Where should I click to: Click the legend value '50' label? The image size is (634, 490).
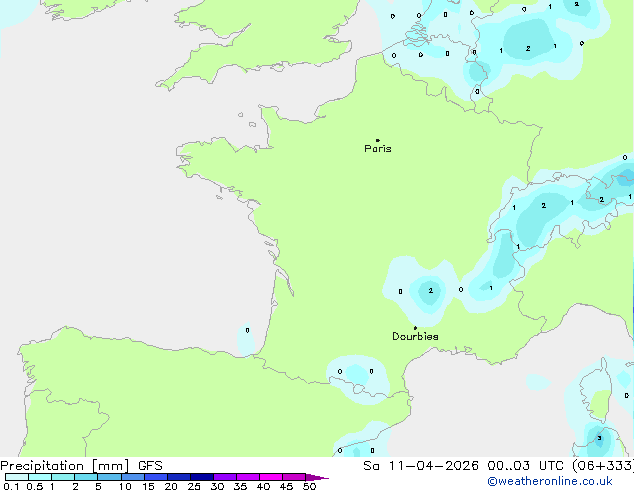tap(309, 486)
